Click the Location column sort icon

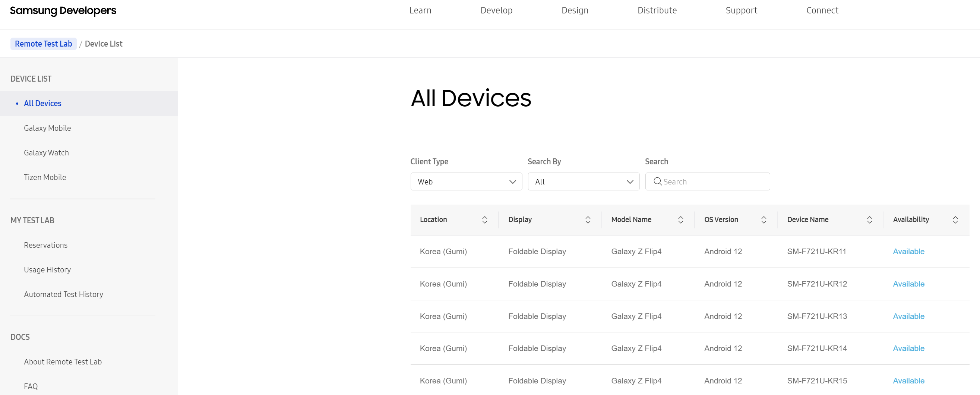[x=484, y=219]
